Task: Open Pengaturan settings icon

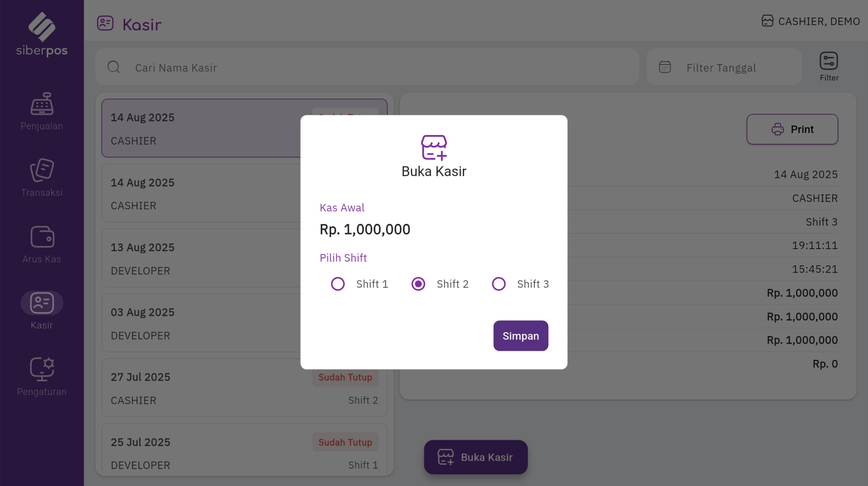Action: (x=42, y=369)
